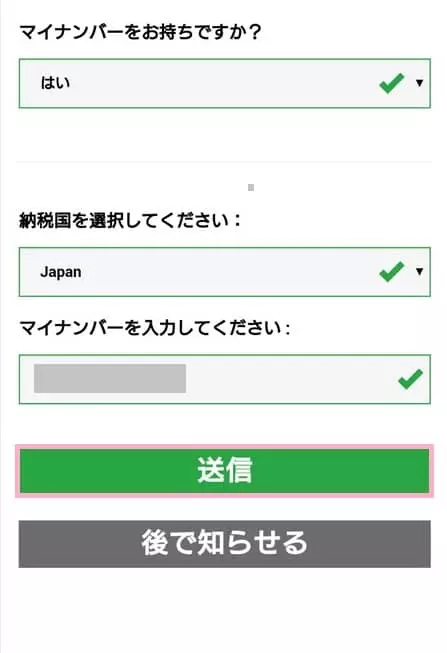Click the gray masked number block

(x=110, y=379)
